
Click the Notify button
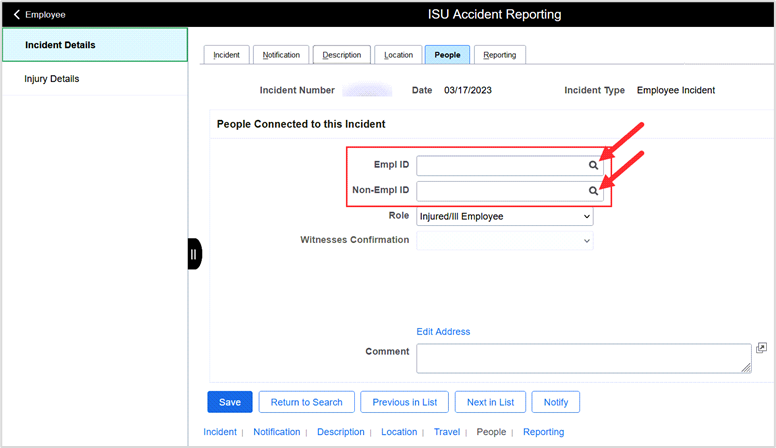point(556,402)
